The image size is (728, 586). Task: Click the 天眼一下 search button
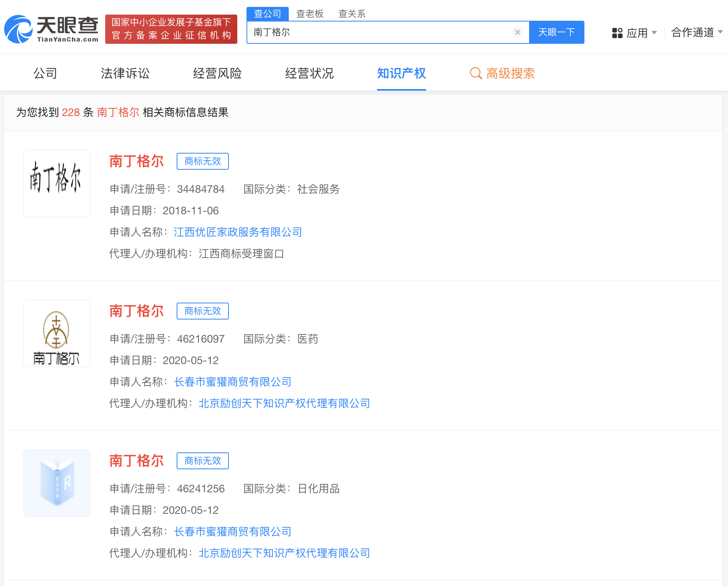point(557,32)
